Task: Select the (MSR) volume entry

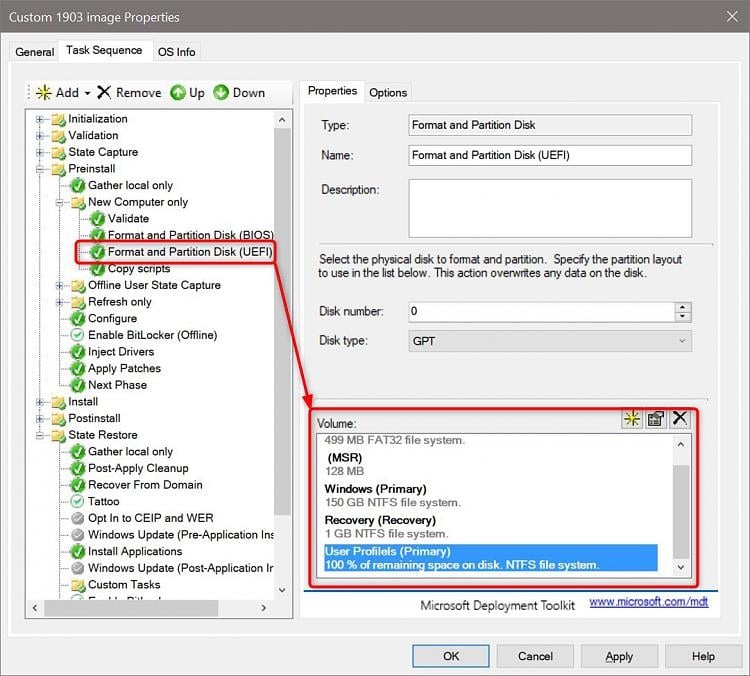Action: coord(493,465)
